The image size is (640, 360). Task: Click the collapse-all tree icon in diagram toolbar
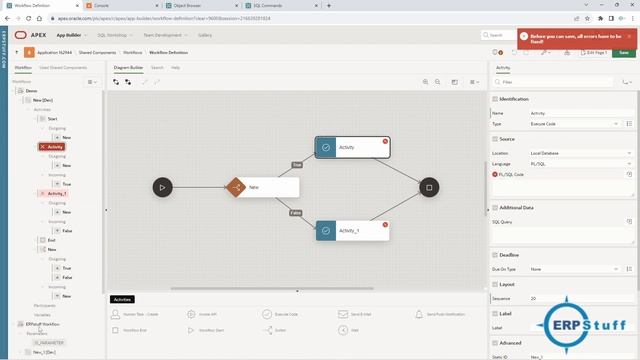128,82
